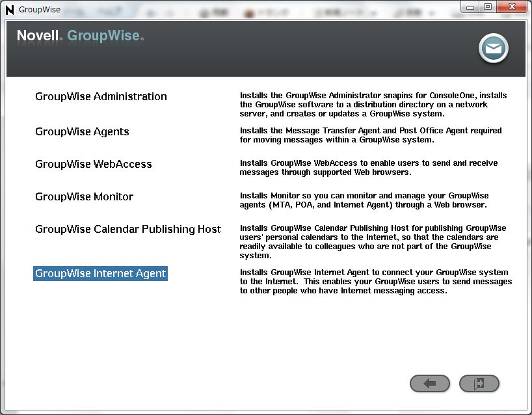Choose GroupWise WebAccess installation
The width and height of the screenshot is (532, 415).
(x=93, y=164)
